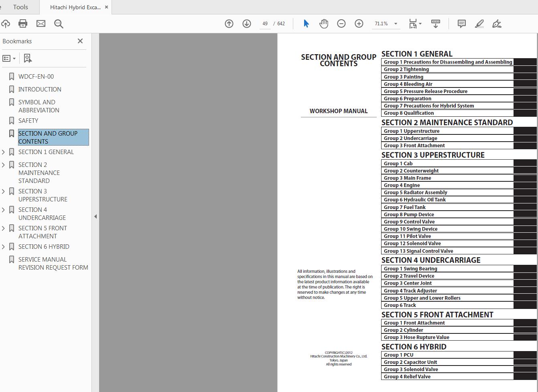Switch to the Tools tab
538x392 pixels.
(20, 7)
